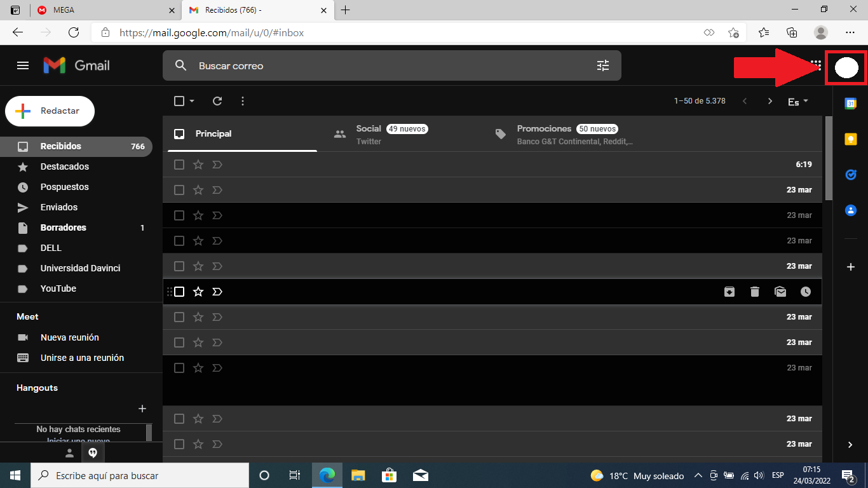Click the Gmail refresh icon
The width and height of the screenshot is (868, 488).
217,101
